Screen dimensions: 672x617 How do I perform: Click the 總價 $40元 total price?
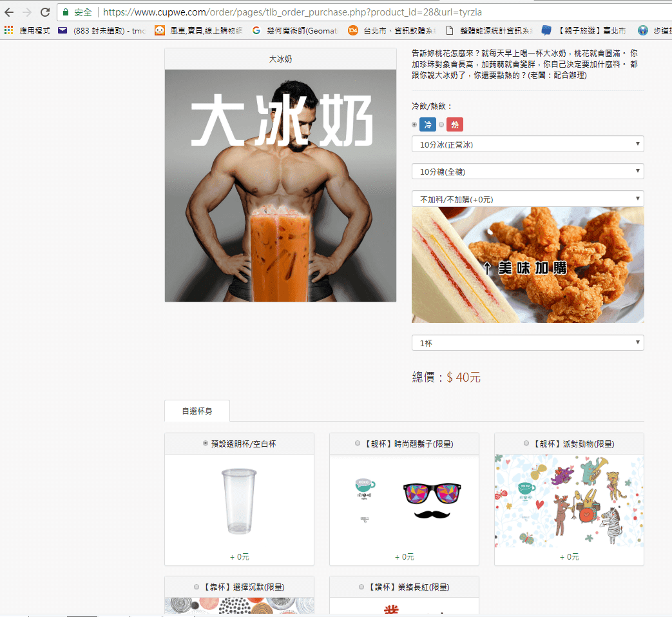click(446, 377)
